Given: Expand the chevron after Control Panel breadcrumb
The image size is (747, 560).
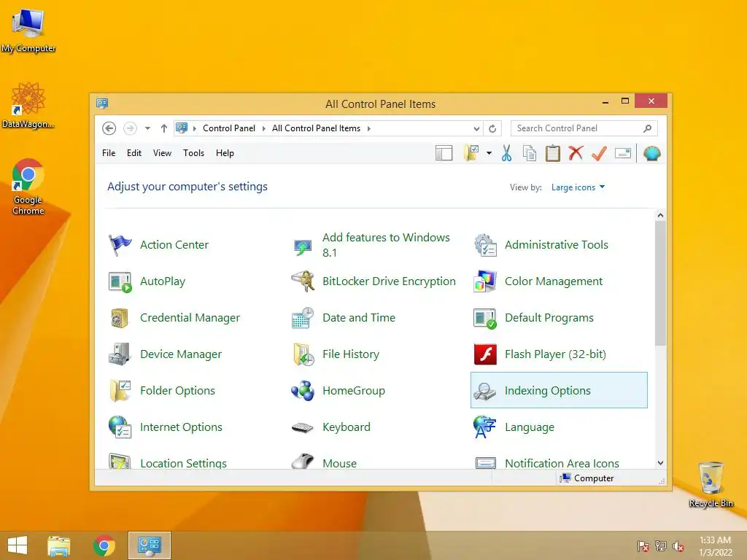Looking at the screenshot, I should [263, 128].
